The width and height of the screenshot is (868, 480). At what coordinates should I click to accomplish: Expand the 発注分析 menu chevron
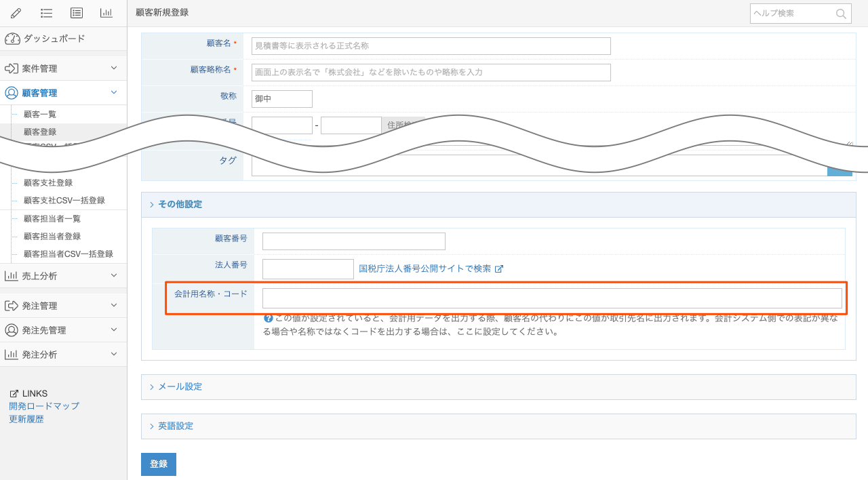click(x=114, y=354)
